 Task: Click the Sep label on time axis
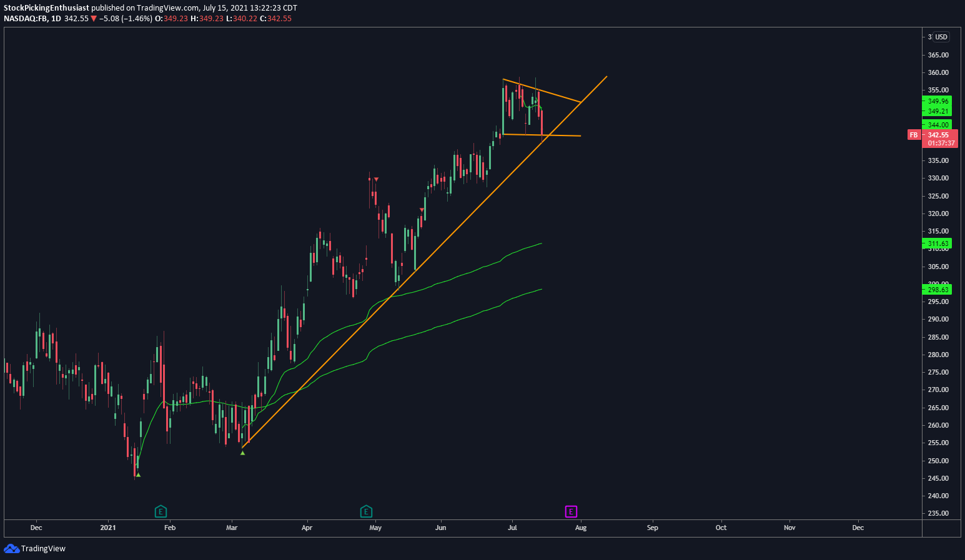[653, 528]
